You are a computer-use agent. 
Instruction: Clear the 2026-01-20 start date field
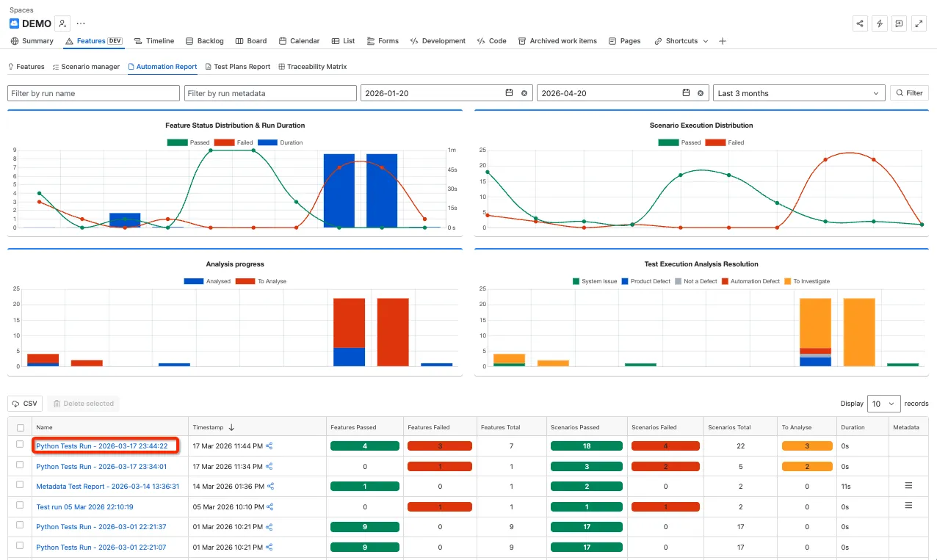coord(524,93)
